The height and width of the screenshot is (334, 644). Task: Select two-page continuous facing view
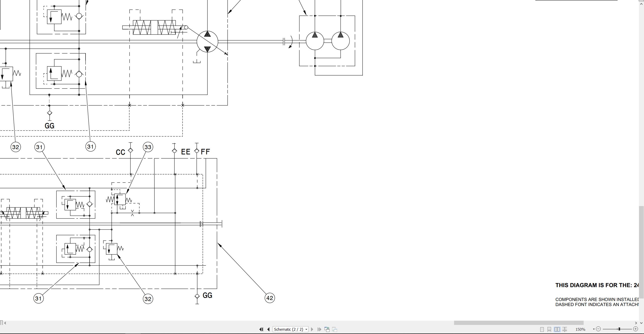(x=565, y=329)
